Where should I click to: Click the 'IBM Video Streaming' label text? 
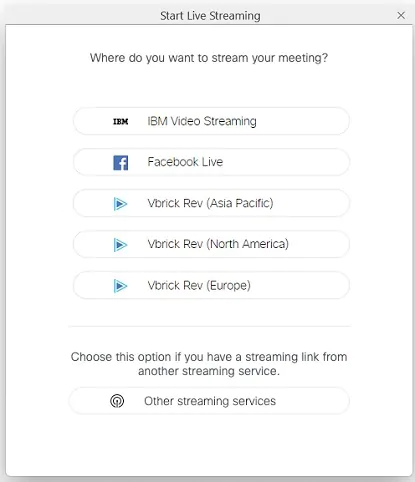(x=202, y=121)
